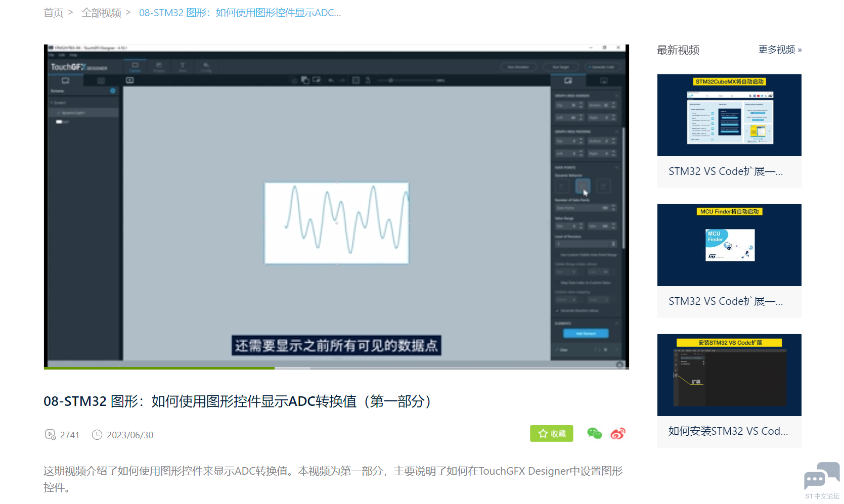
Task: Go to the 首页 breadcrumb link
Action: 53,13
